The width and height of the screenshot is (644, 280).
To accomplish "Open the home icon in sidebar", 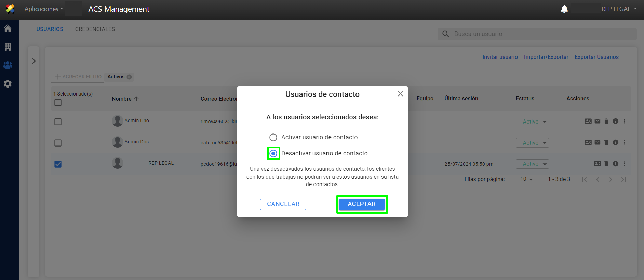I will [8, 28].
